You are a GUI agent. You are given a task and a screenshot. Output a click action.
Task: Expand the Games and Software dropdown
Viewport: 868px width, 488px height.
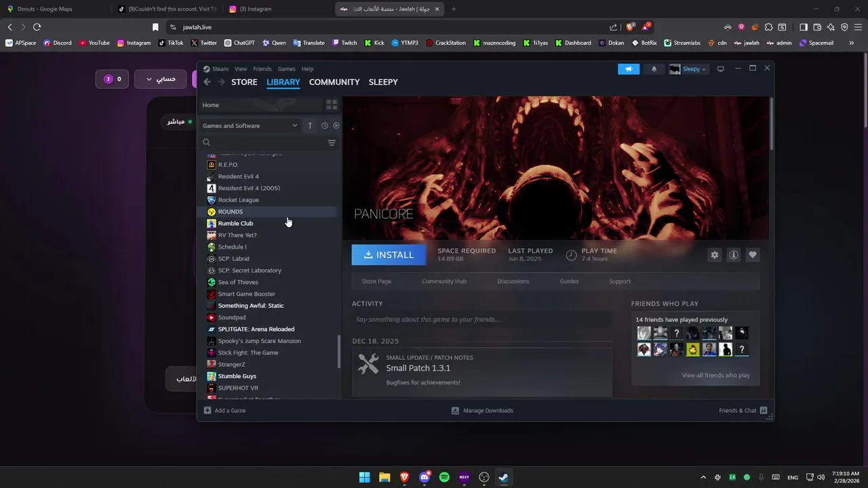(250, 125)
